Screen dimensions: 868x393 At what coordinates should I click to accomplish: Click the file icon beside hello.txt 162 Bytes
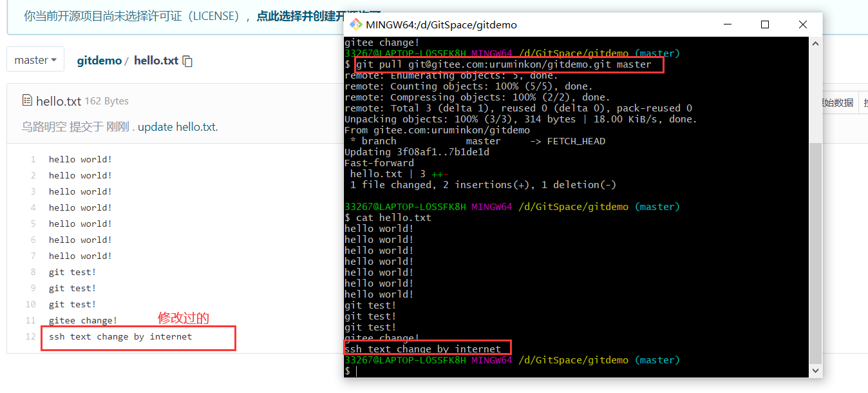coord(27,100)
